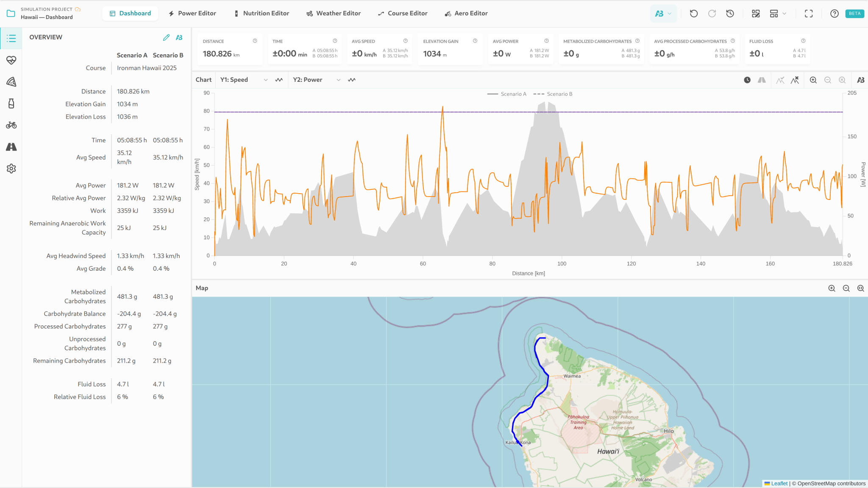Zoom in on the chart
The width and height of the screenshot is (868, 488).
[x=813, y=80]
